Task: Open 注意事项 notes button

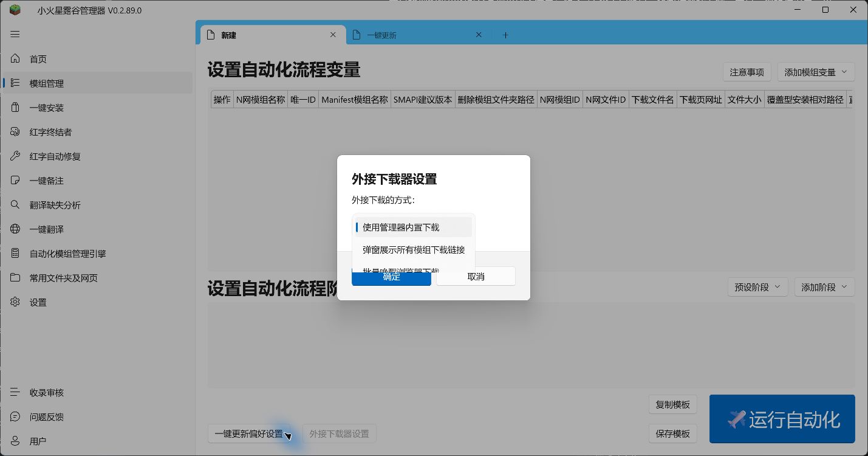Action: (747, 72)
